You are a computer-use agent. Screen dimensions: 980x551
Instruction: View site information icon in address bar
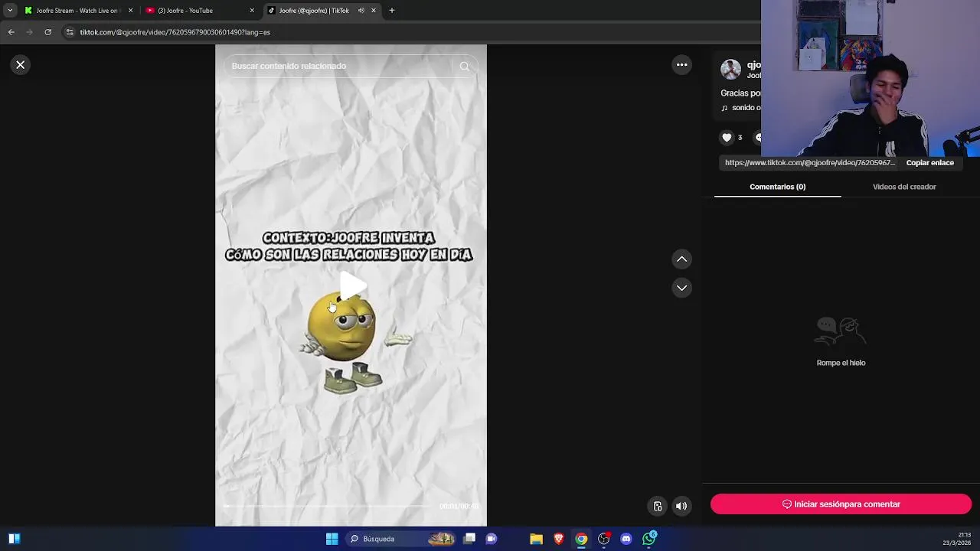click(70, 32)
